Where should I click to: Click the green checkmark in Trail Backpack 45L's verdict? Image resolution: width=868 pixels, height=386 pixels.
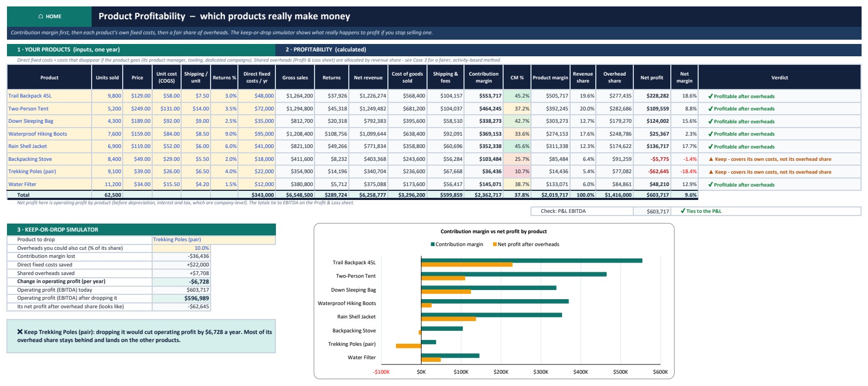click(x=710, y=96)
